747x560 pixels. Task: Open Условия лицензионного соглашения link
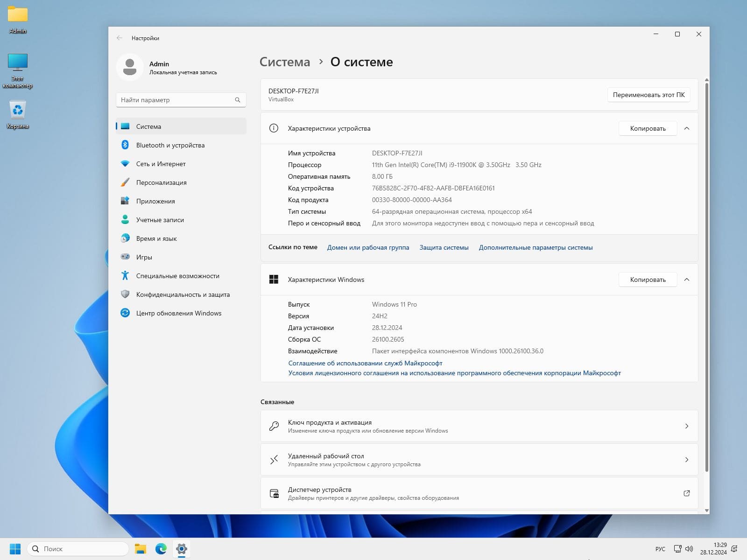pos(455,373)
